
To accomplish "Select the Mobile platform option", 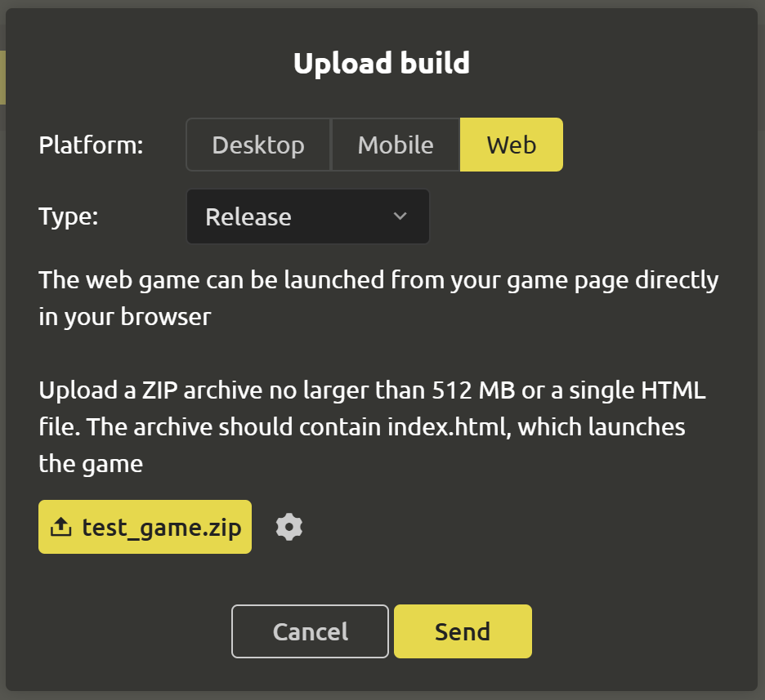I will (396, 145).
